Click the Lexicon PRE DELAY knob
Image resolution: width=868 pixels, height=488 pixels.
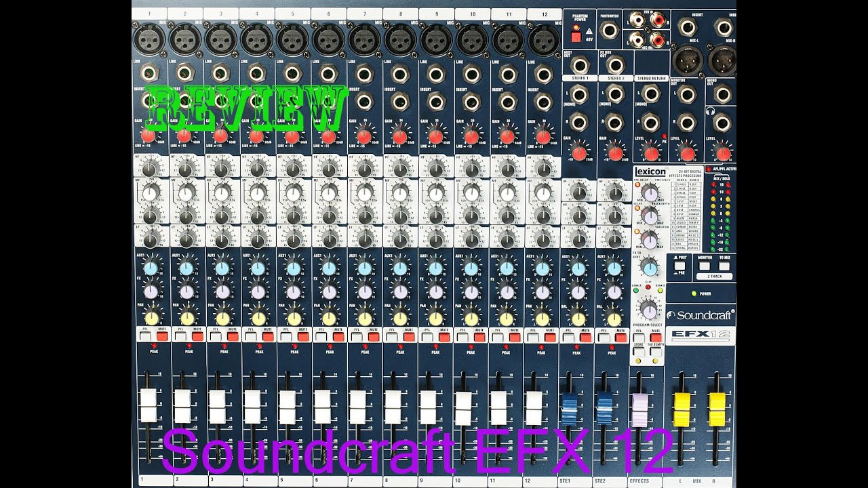pos(650,194)
